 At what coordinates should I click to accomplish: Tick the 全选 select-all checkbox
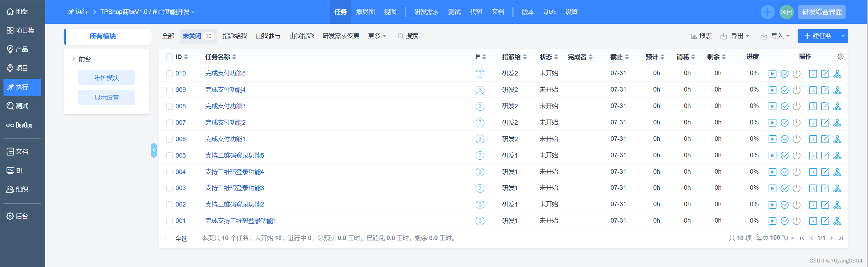[169, 239]
